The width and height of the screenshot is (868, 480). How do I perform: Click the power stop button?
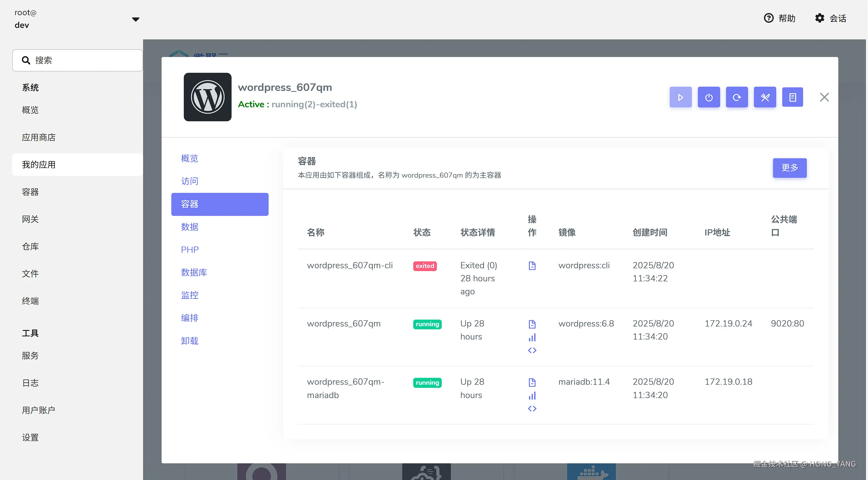[709, 97]
